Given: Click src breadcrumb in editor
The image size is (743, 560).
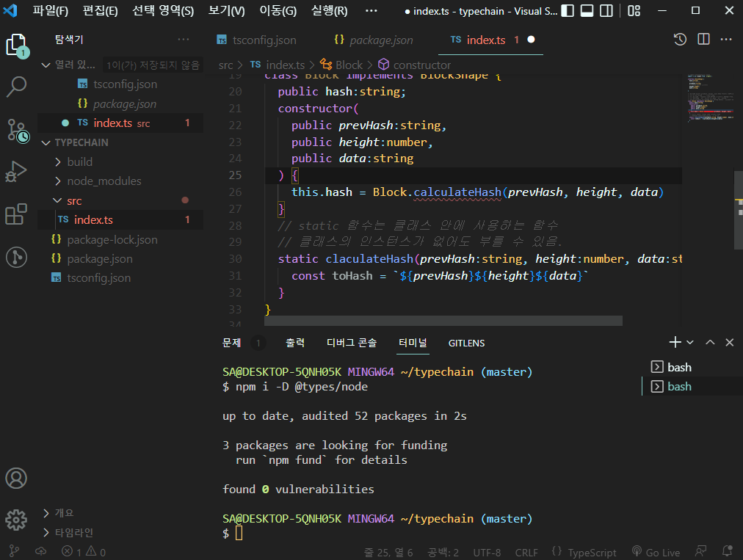Looking at the screenshot, I should point(225,65).
